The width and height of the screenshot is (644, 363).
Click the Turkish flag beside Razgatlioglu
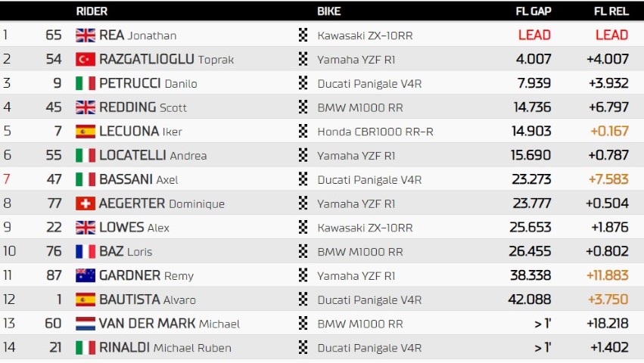pos(86,60)
